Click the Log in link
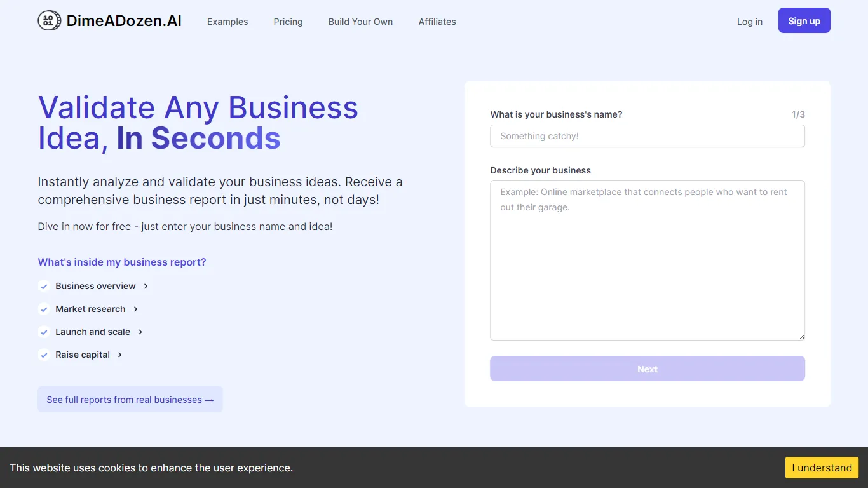The height and width of the screenshot is (488, 868). (749, 22)
